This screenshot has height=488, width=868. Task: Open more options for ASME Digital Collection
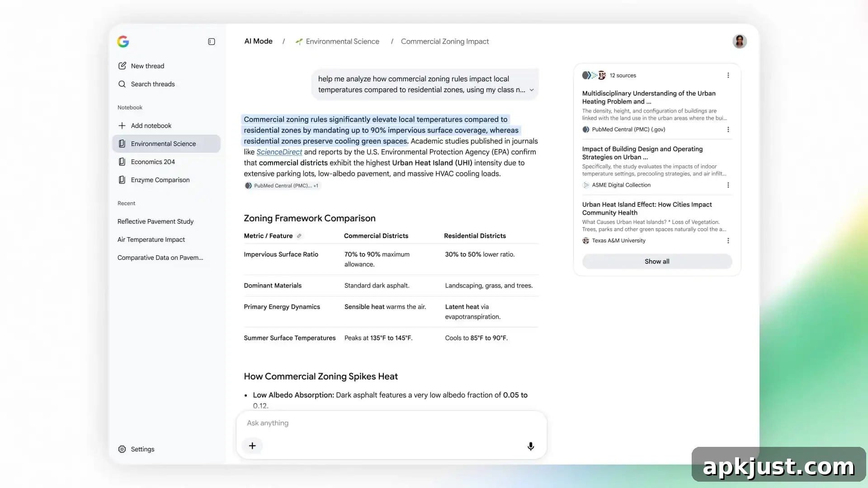pos(728,185)
